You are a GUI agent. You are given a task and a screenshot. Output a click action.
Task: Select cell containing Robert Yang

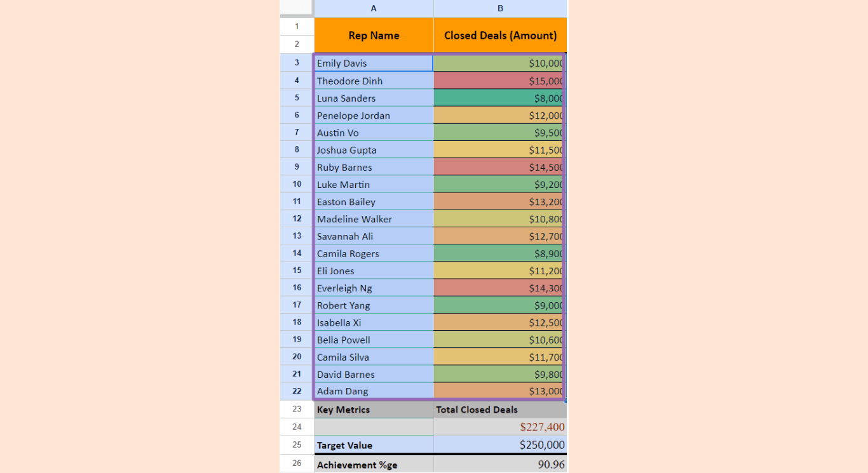374,305
